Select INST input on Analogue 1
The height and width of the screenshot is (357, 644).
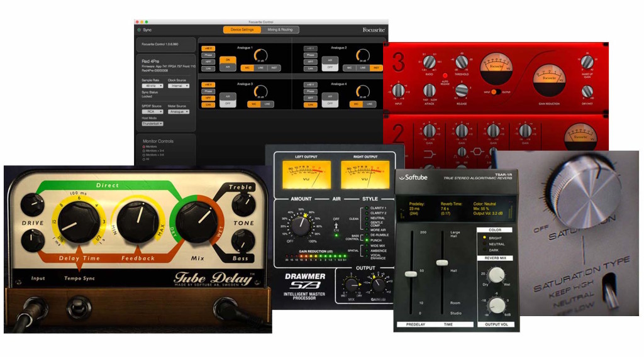tap(274, 68)
